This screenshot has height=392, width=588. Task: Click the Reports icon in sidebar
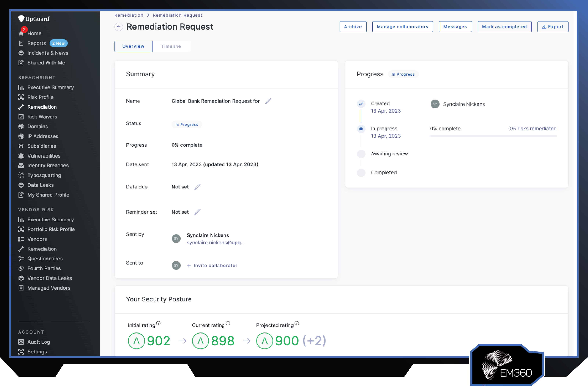click(x=21, y=43)
